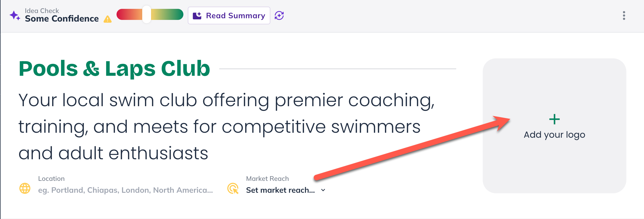
Task: Open the Read Summary button
Action: [x=229, y=15]
